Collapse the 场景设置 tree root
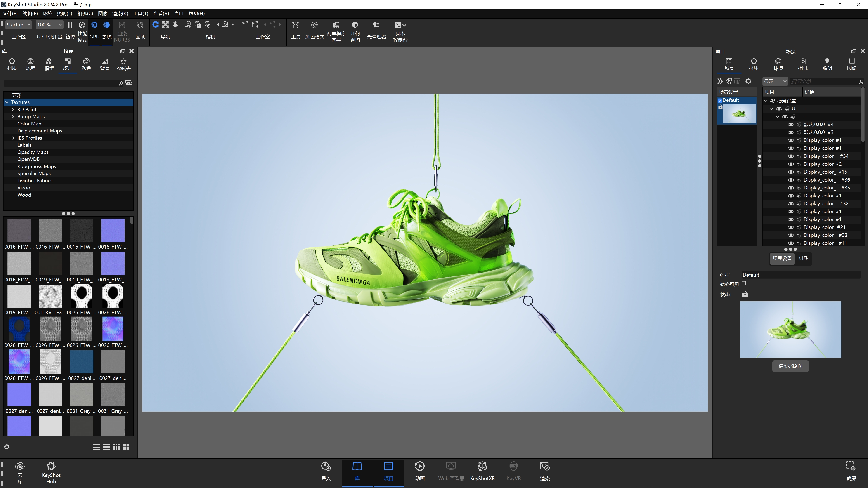 [766, 101]
